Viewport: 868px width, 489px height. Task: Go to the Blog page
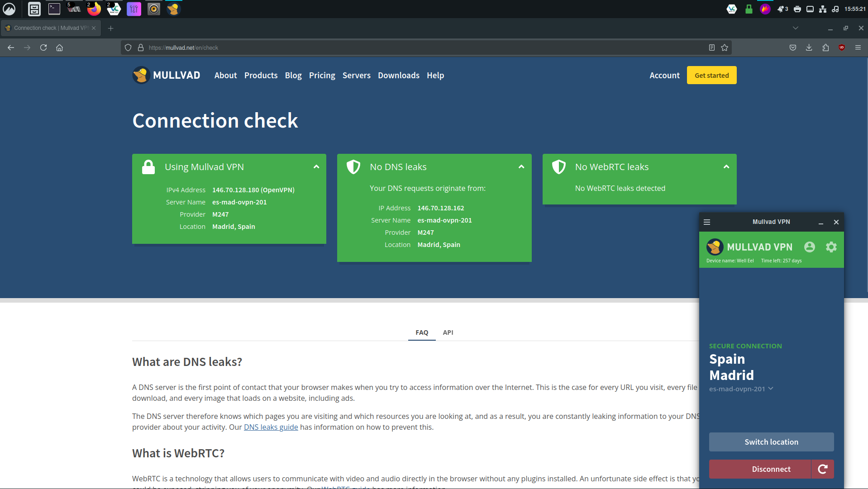coord(293,76)
